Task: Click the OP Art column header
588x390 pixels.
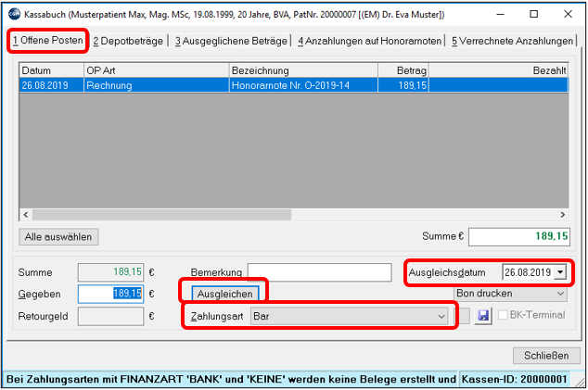Action: pyautogui.click(x=157, y=70)
